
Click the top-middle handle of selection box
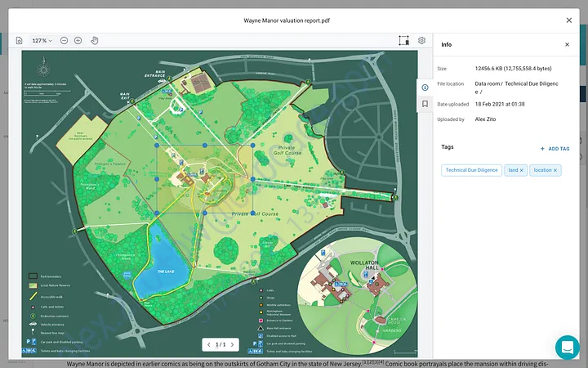205,146
